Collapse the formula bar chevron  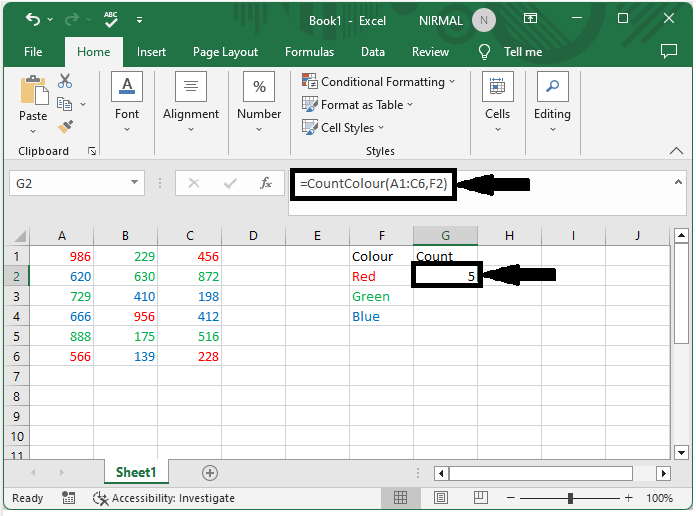[x=678, y=182]
